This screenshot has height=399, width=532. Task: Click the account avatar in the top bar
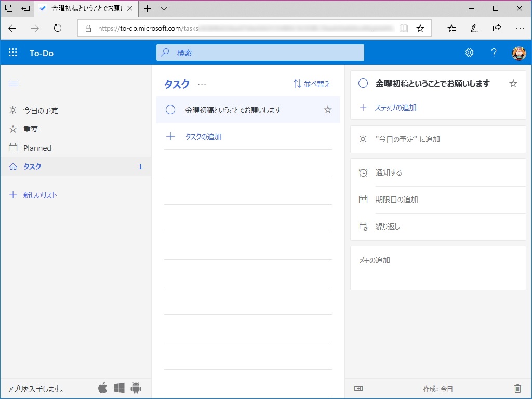pos(518,52)
